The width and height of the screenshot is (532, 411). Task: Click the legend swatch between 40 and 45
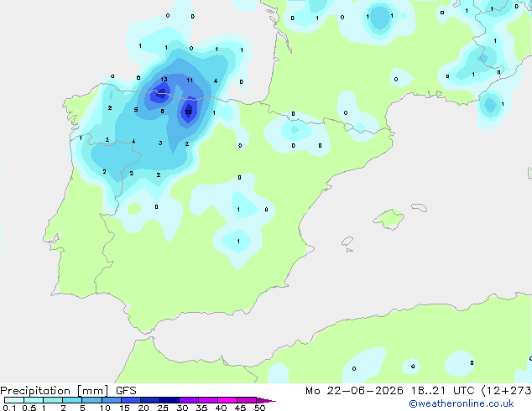[x=227, y=400]
